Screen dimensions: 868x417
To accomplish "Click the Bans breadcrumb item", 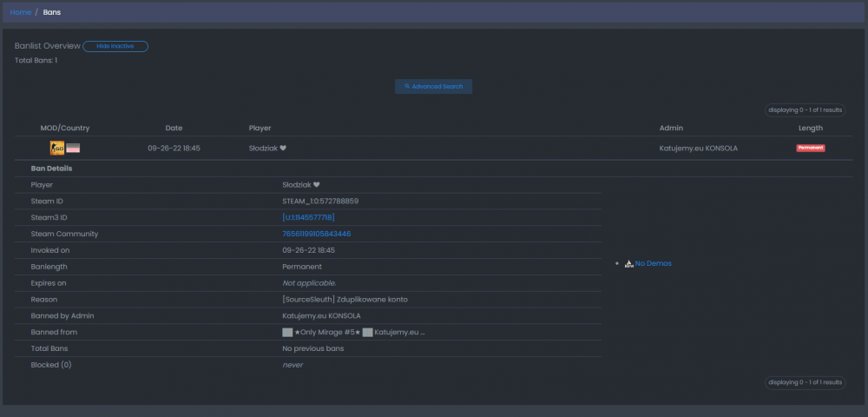I will click(52, 12).
